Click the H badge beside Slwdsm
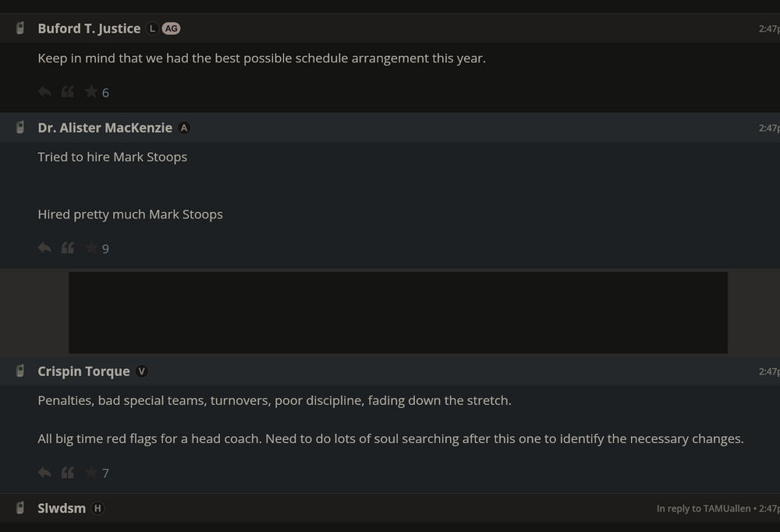 pyautogui.click(x=98, y=508)
